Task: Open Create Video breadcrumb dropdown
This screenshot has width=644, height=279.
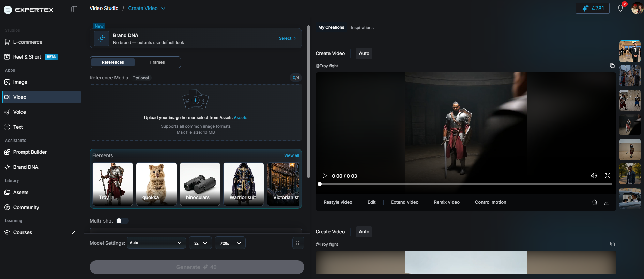Action: [x=147, y=8]
